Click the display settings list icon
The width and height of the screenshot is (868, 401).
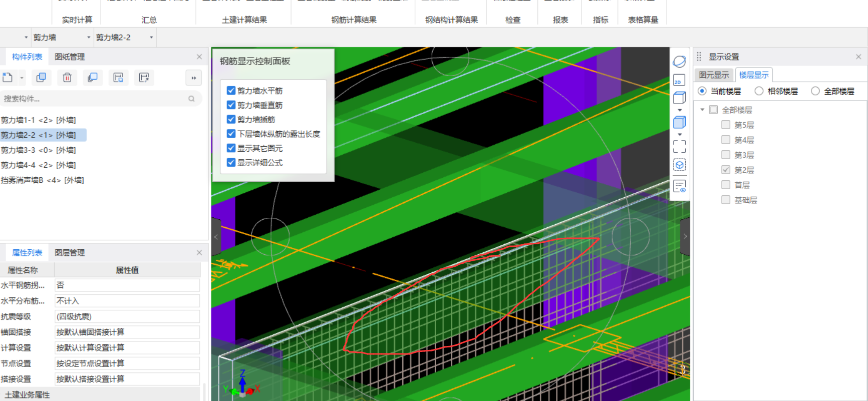click(x=679, y=186)
